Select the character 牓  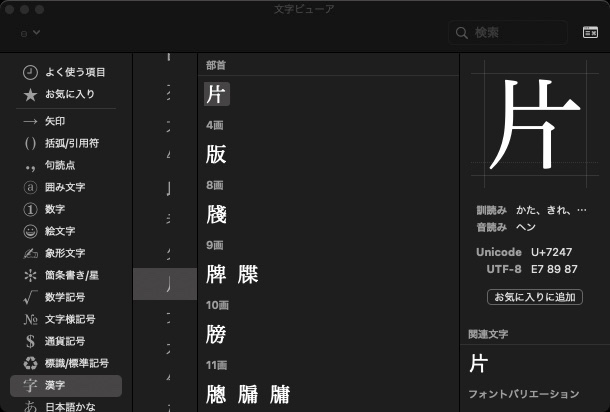(216, 335)
